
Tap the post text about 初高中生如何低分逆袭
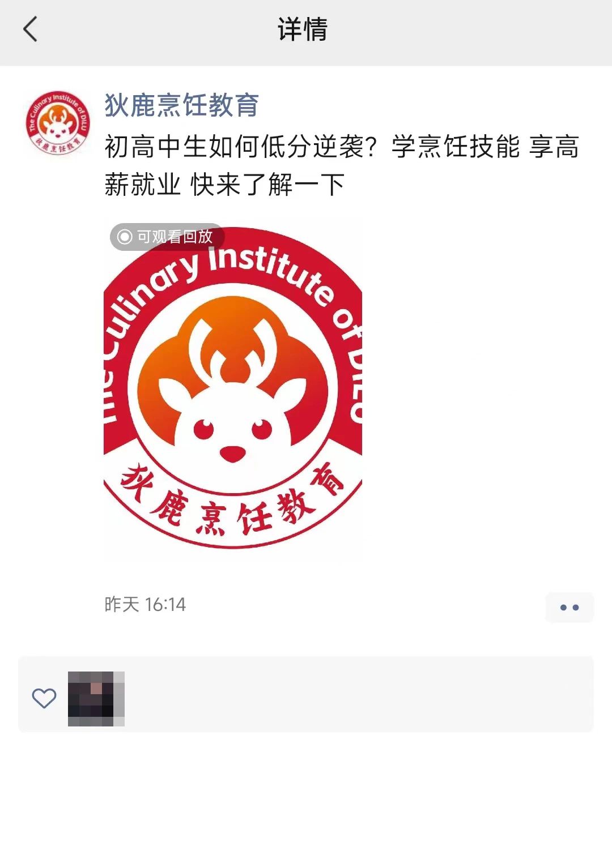coord(342,166)
